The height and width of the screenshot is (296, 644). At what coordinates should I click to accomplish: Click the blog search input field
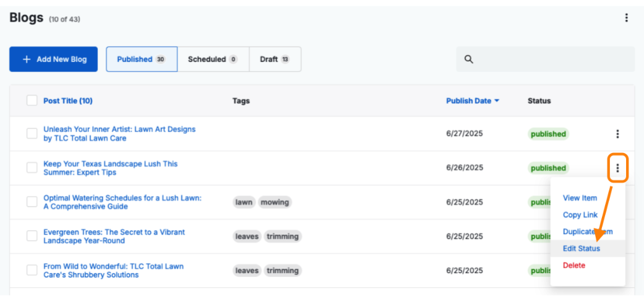click(551, 59)
